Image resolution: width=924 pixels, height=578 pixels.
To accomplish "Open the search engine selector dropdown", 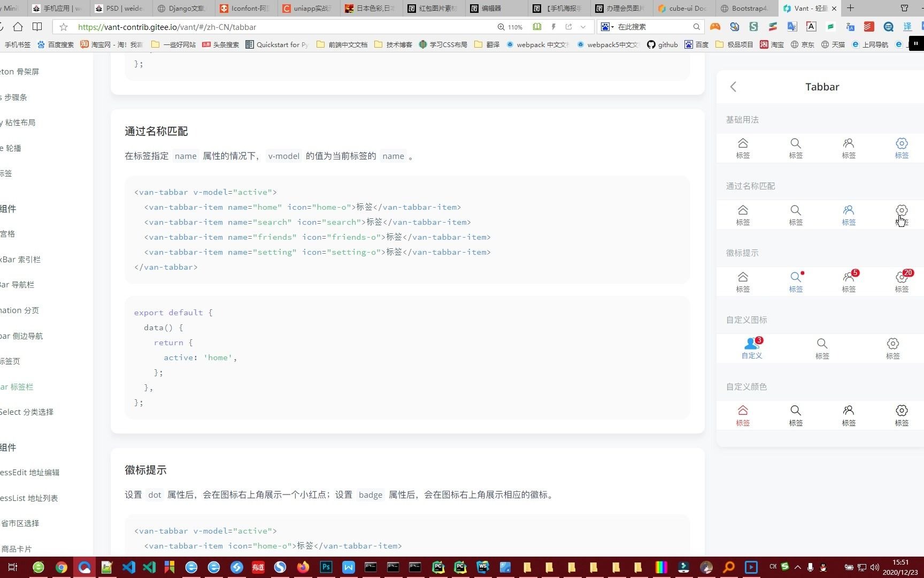I will pyautogui.click(x=607, y=27).
